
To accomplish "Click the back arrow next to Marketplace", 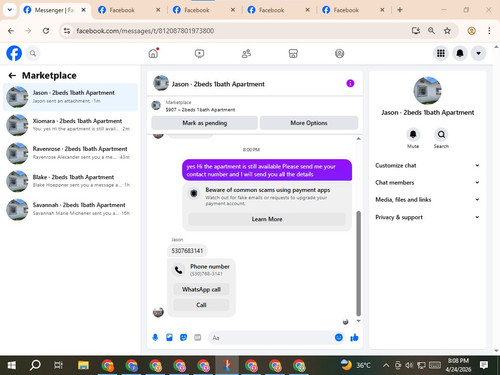I will pos(12,76).
